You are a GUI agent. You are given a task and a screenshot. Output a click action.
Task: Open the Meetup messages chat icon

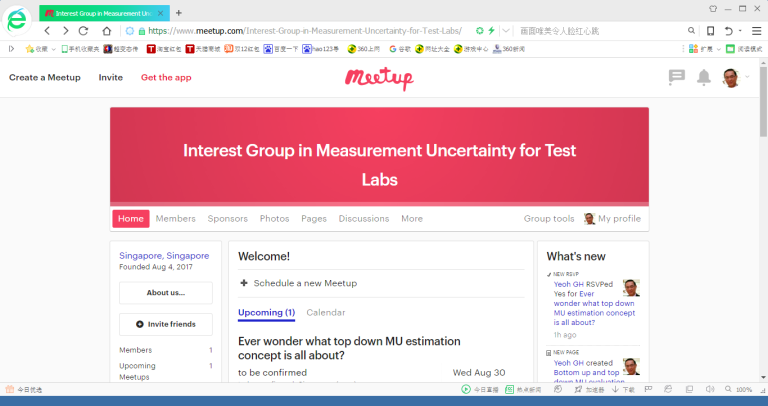click(677, 77)
